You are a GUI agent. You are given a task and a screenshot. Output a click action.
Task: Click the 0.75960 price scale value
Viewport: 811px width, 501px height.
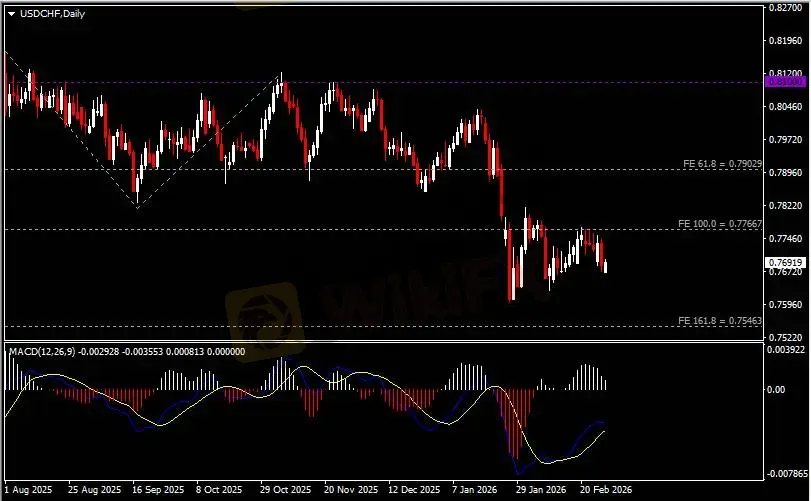[786, 305]
